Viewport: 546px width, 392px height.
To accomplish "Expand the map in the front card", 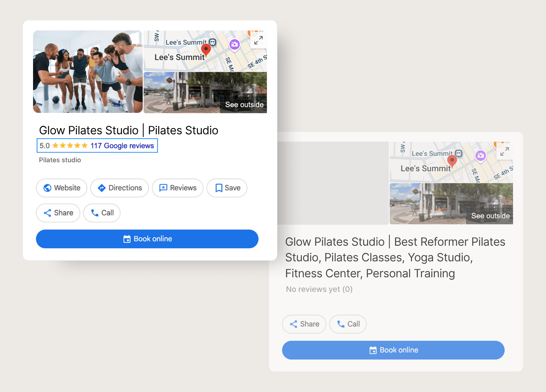I will [x=258, y=40].
